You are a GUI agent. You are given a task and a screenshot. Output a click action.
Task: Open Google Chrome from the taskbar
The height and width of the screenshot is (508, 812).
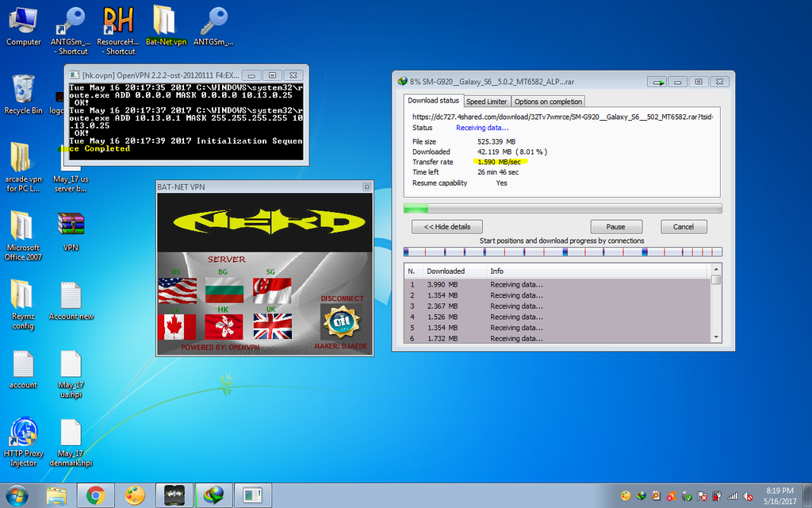96,496
